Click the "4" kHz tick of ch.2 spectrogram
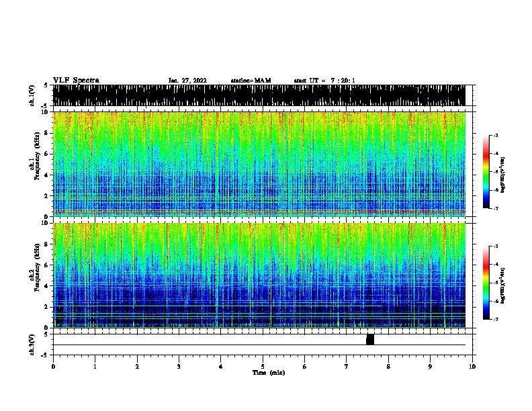 46,286
